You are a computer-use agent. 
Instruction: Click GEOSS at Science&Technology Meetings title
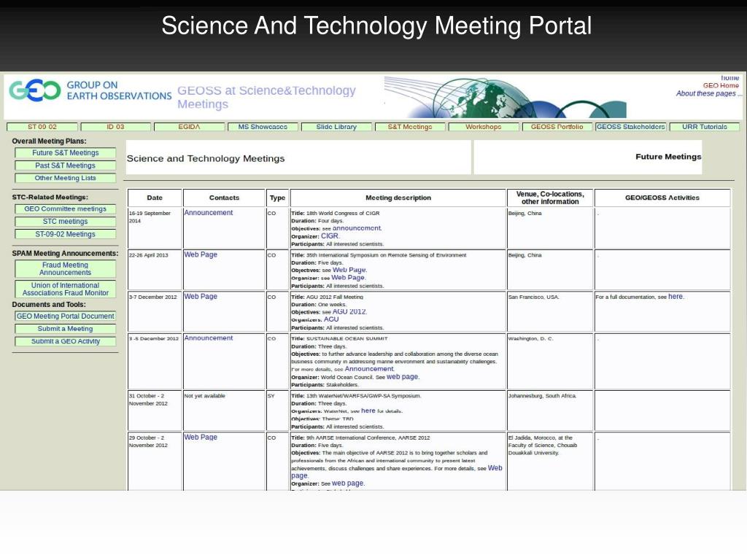[x=267, y=97]
